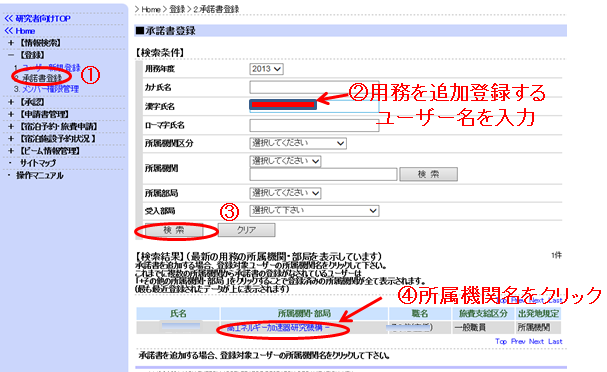Click the クリア button
607x372 pixels.
[247, 230]
